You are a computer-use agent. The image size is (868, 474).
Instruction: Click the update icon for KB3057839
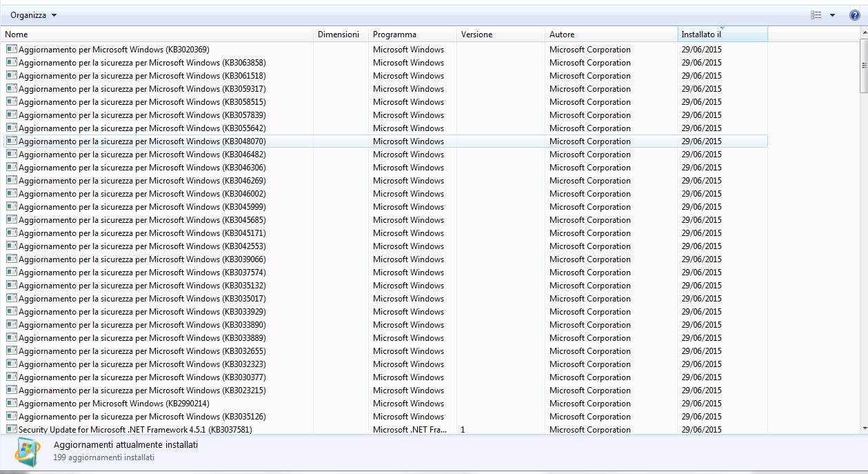[11, 115]
